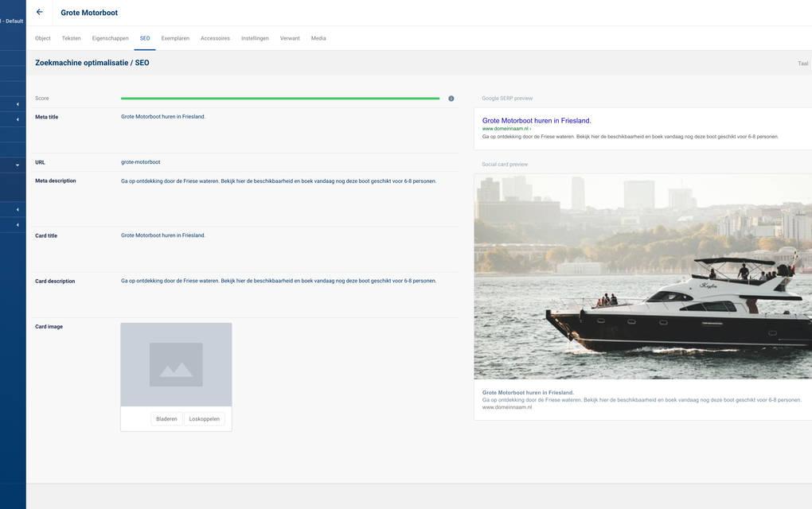Go to the Eigenschappen tab
Image resolution: width=812 pixels, height=509 pixels.
[110, 38]
